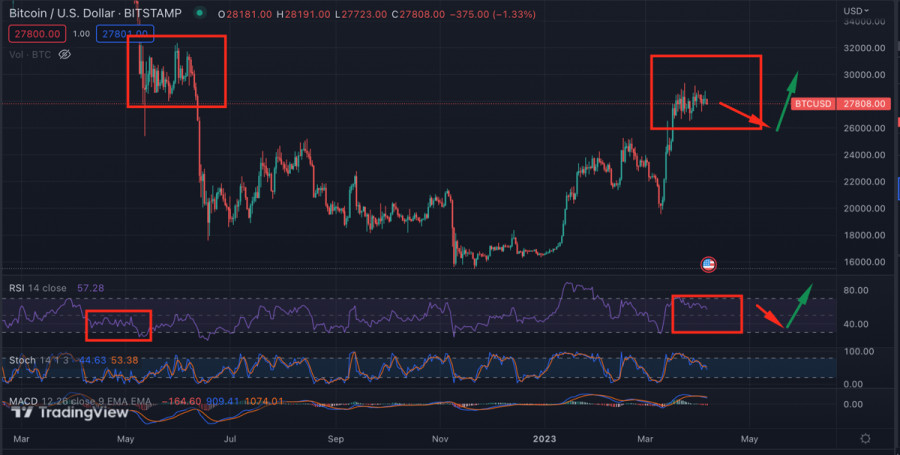Click the BTCUSD current price label
The height and width of the screenshot is (455, 900).
pos(825,103)
